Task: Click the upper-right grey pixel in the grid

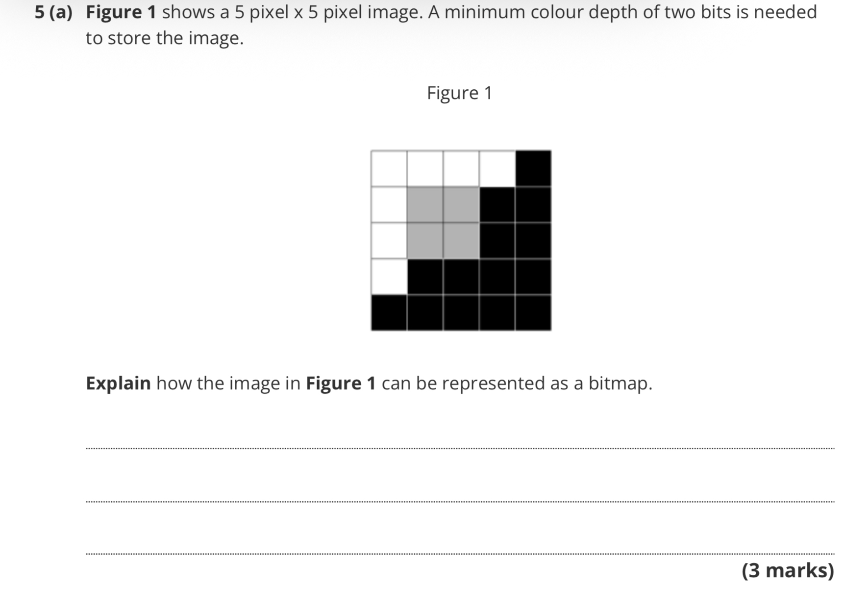Action: (x=461, y=205)
